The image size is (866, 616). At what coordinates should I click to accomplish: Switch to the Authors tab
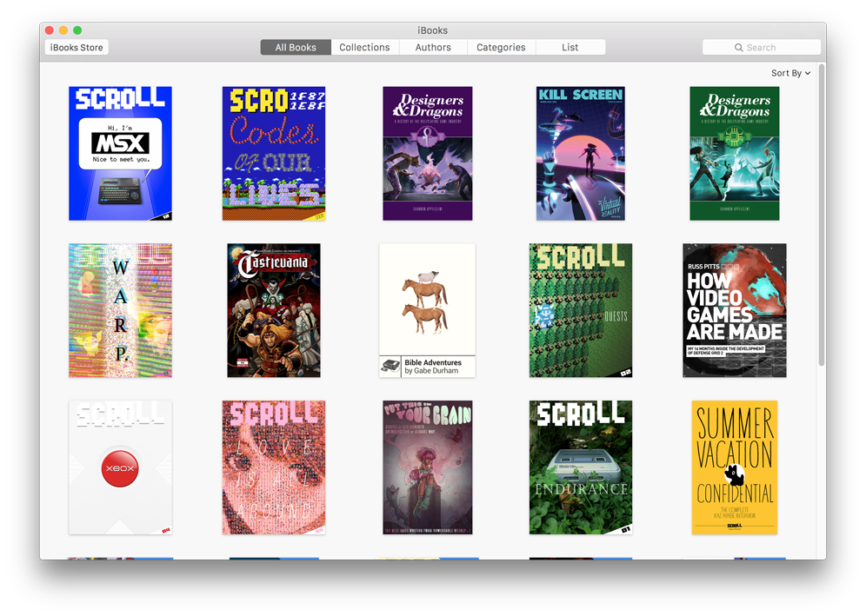(433, 48)
